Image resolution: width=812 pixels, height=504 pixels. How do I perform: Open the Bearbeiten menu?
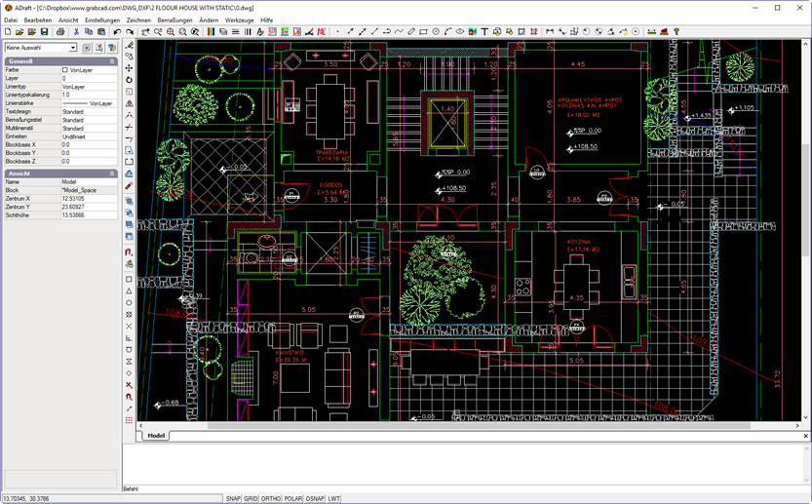click(38, 20)
